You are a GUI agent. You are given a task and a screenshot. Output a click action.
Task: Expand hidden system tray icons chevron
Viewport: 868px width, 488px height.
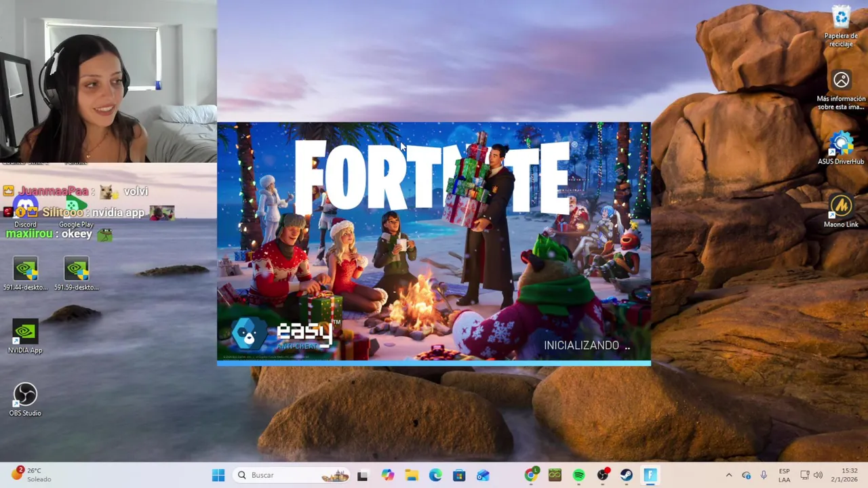click(x=729, y=475)
